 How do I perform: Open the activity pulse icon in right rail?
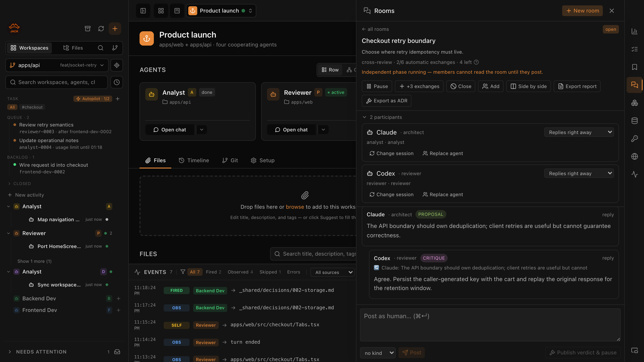pyautogui.click(x=635, y=174)
